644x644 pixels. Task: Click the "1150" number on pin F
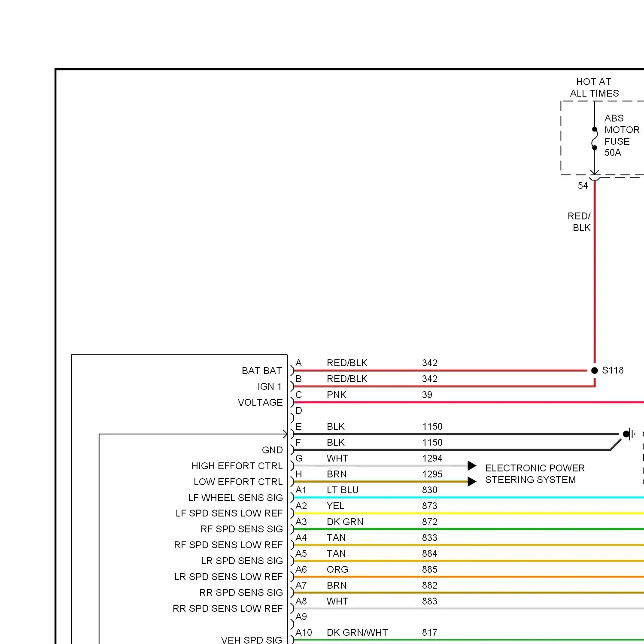pyautogui.click(x=432, y=443)
